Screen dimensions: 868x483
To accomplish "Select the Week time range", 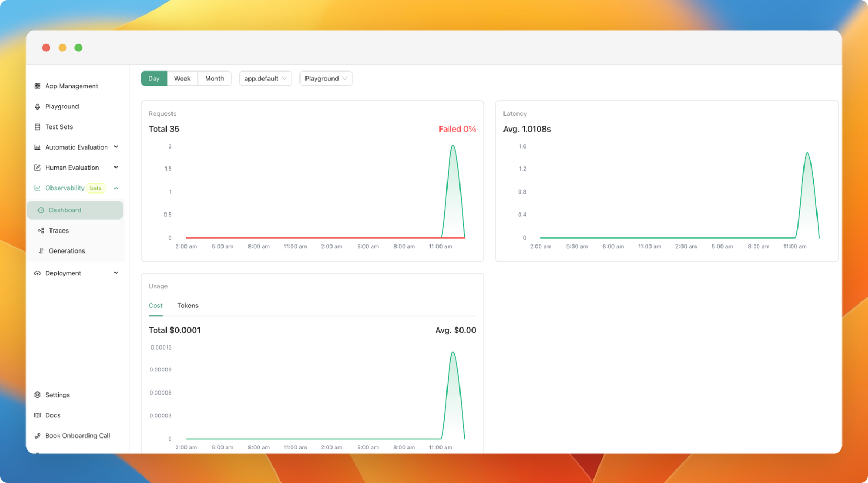I will [182, 79].
